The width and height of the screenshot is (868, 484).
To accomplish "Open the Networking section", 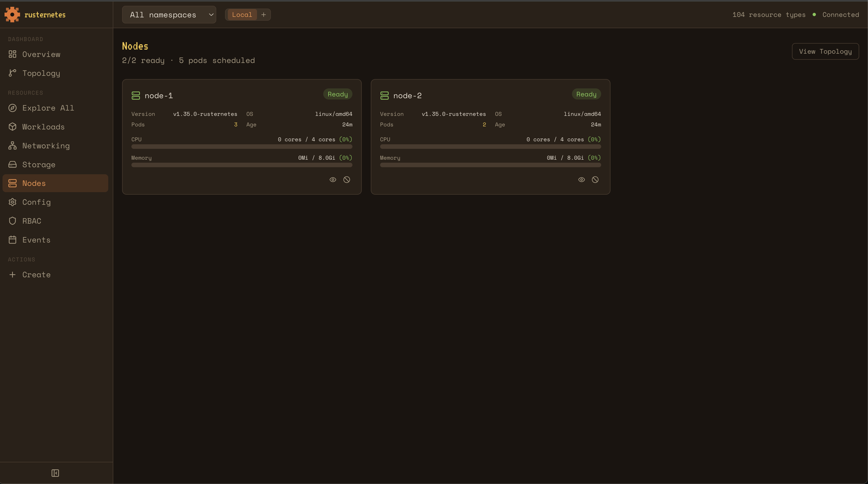I will click(x=46, y=146).
